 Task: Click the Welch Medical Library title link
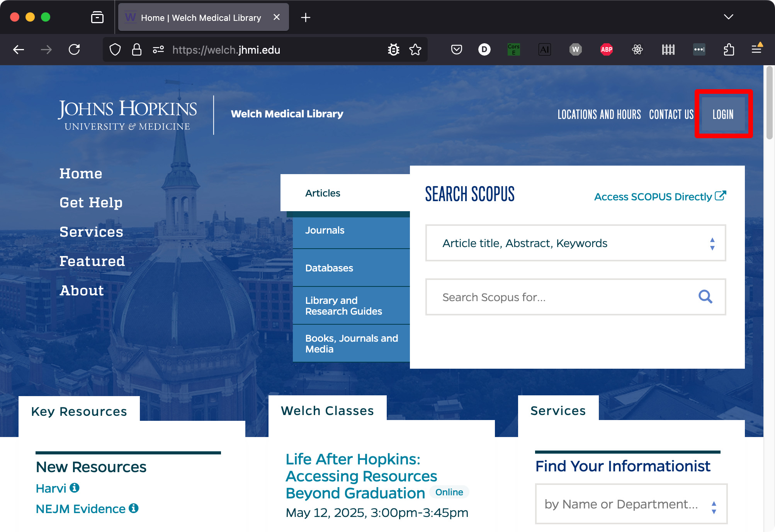[287, 114]
